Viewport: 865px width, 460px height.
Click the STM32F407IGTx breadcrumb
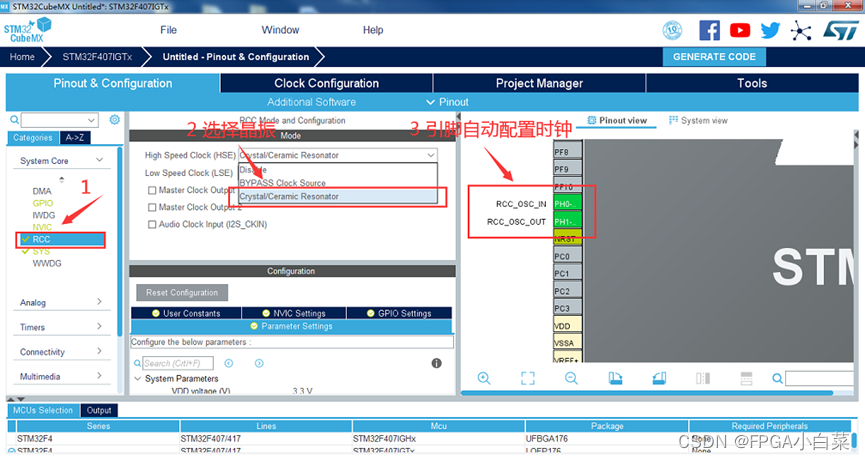(97, 57)
